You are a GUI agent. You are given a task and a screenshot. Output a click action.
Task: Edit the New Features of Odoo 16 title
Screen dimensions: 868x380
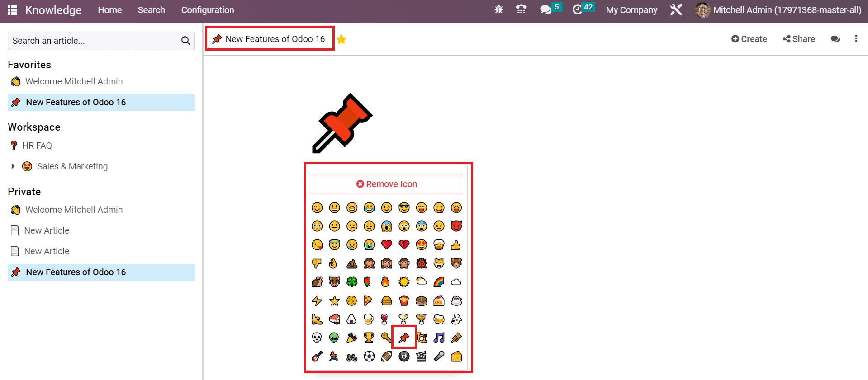pyautogui.click(x=275, y=39)
